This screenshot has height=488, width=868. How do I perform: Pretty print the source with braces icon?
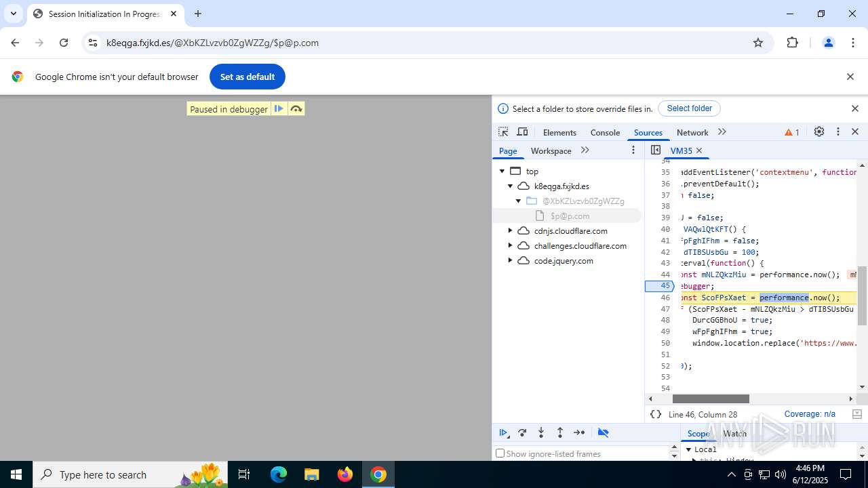pos(656,414)
